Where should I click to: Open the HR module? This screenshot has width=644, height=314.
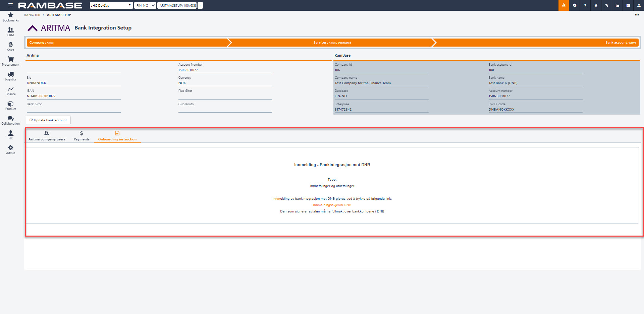click(x=11, y=135)
